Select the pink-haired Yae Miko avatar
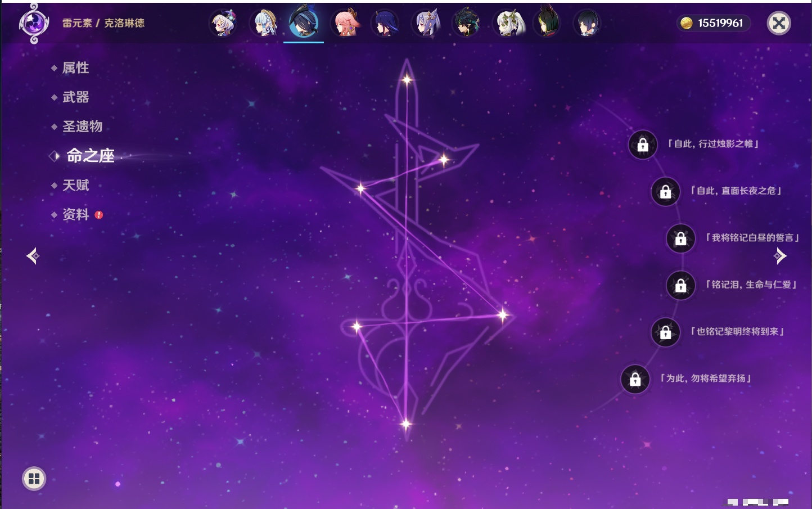The image size is (812, 509). 345,24
